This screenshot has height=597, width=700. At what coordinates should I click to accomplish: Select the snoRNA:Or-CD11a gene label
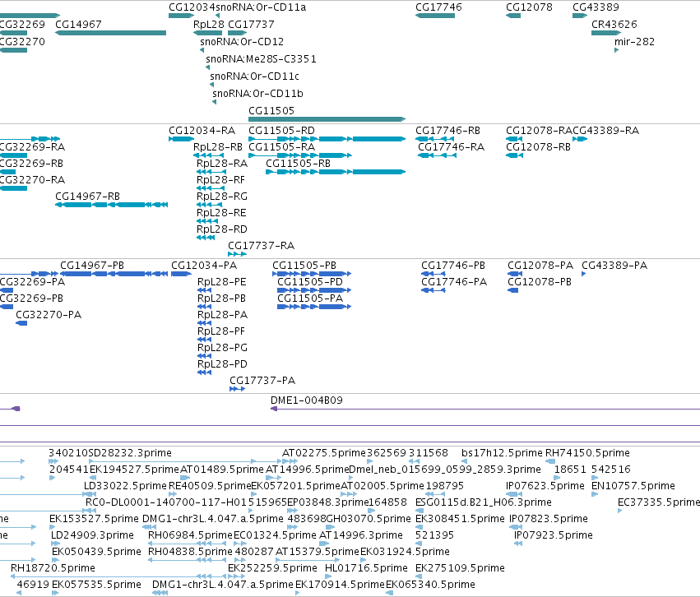261,7
